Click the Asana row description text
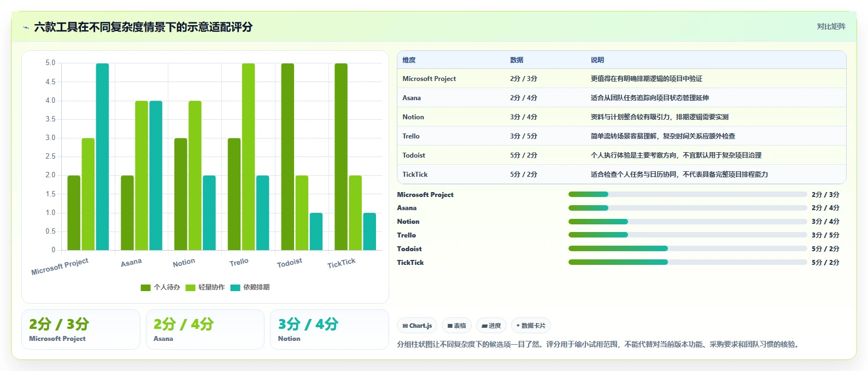The image size is (868, 371). 649,98
